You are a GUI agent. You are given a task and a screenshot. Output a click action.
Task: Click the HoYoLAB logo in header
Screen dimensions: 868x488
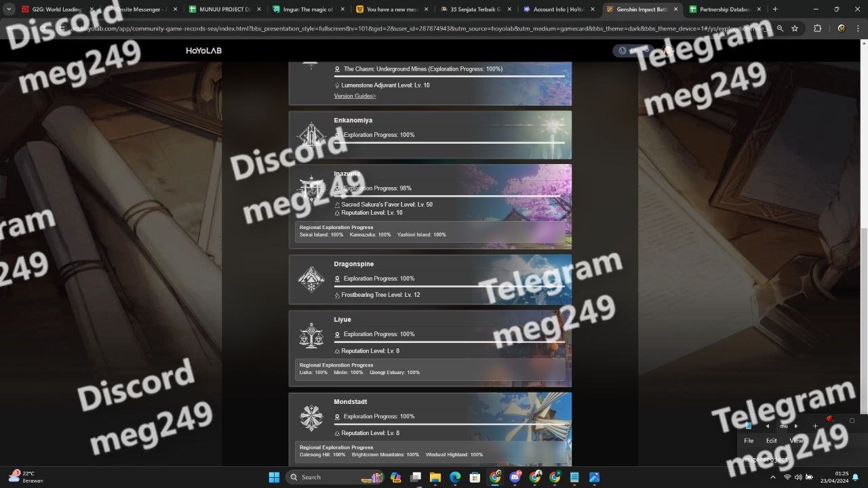pyautogui.click(x=203, y=51)
